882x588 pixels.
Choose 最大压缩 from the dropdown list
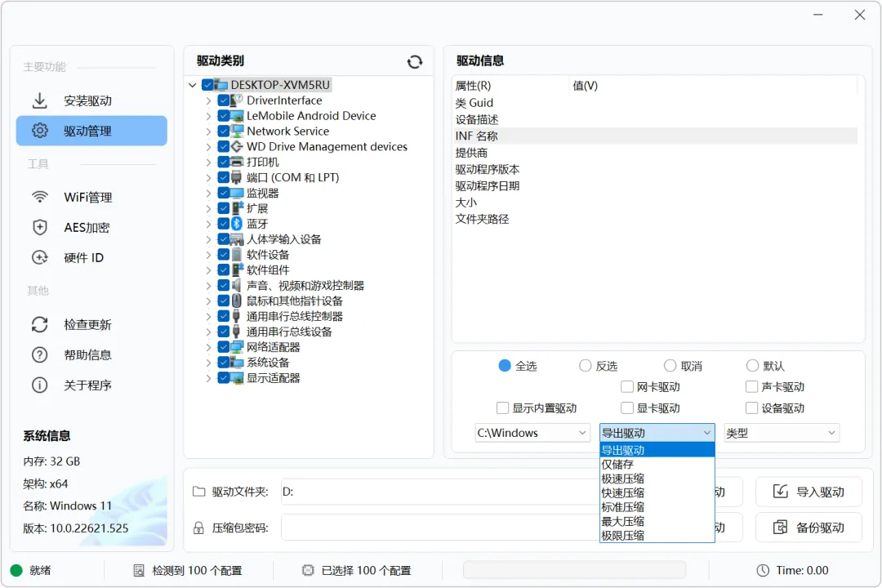[x=657, y=522]
